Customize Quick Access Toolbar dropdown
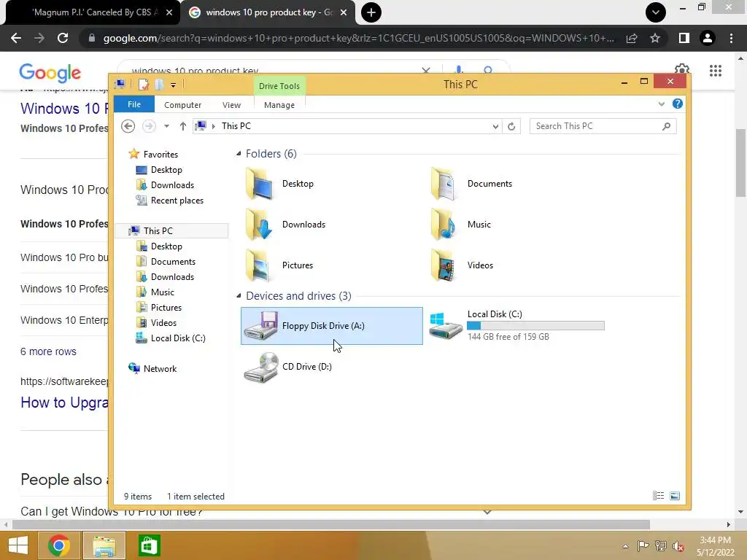 174,85
